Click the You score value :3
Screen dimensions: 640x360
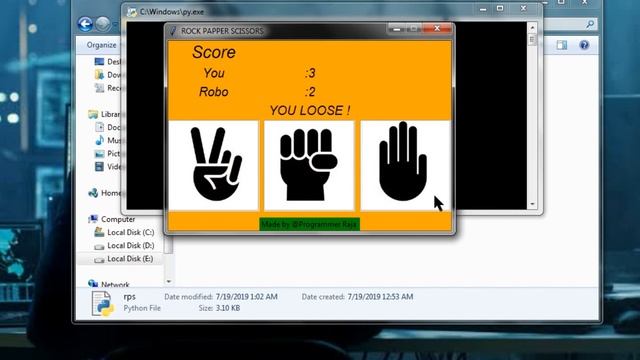coord(310,73)
